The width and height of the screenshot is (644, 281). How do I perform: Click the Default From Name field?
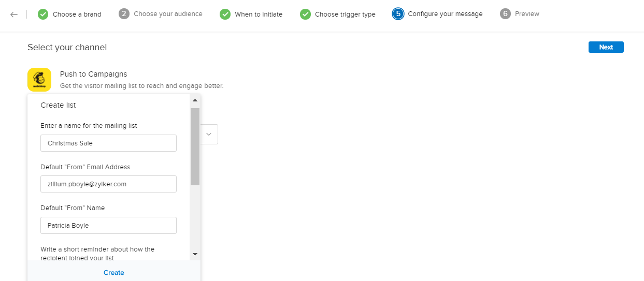[108, 225]
